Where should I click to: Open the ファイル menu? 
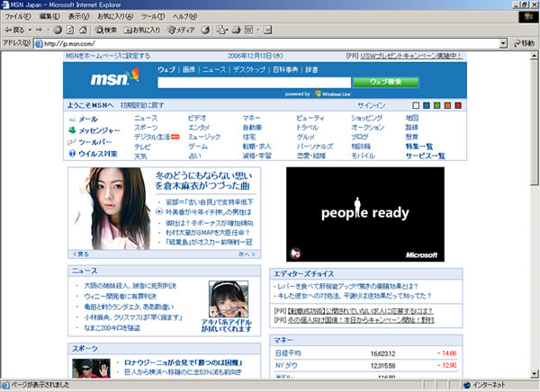(18, 16)
